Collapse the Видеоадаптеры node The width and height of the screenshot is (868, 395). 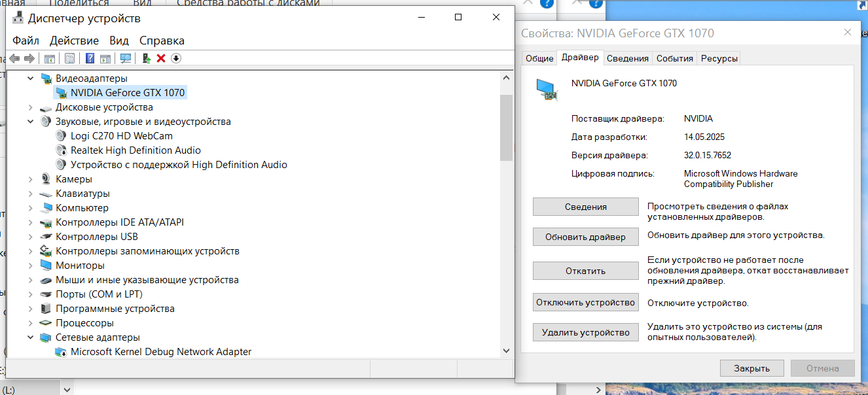(31, 78)
